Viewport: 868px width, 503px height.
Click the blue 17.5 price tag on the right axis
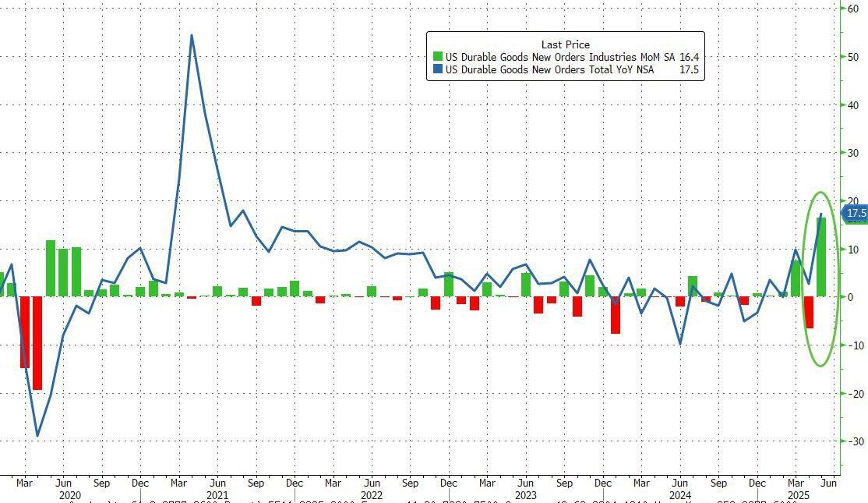(856, 213)
